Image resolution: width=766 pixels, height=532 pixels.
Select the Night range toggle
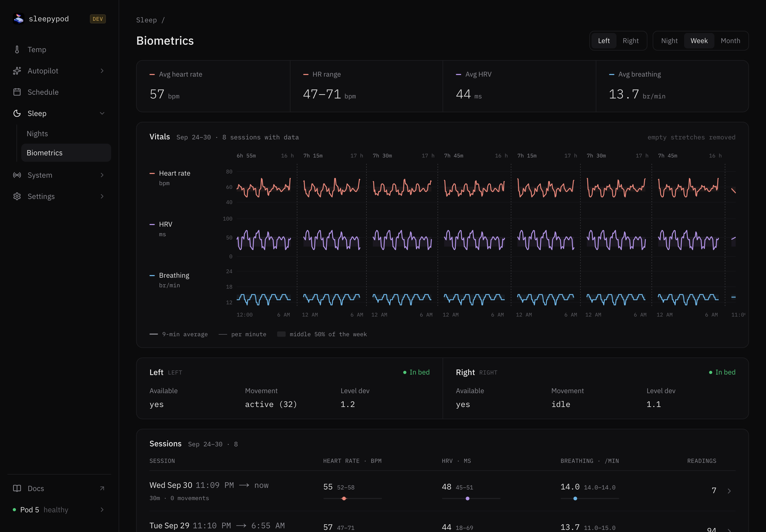pyautogui.click(x=669, y=41)
